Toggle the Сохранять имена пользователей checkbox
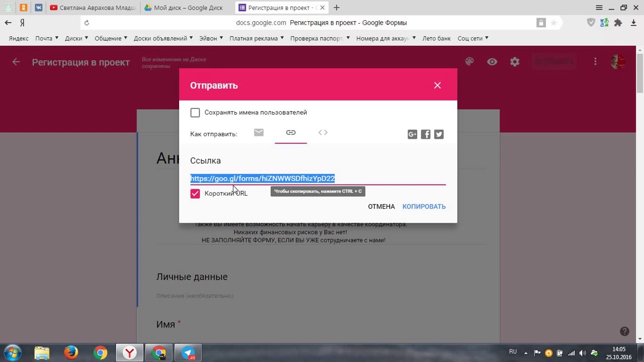Image resolution: width=644 pixels, height=362 pixels. tap(195, 113)
